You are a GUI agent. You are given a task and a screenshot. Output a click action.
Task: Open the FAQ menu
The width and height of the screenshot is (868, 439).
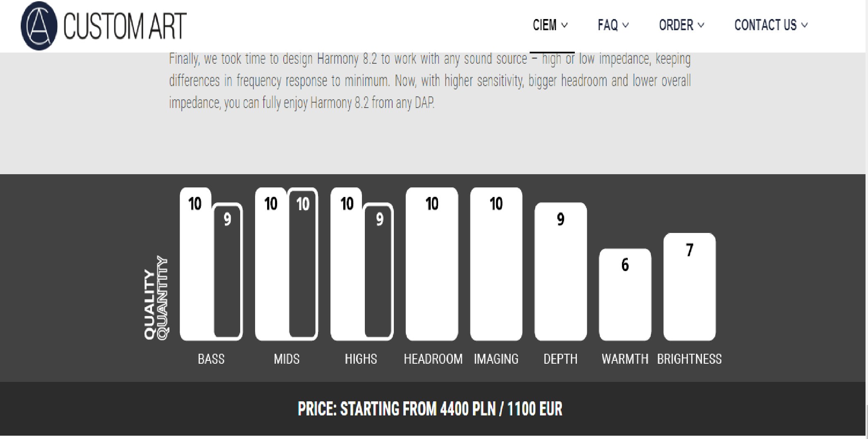coord(608,25)
